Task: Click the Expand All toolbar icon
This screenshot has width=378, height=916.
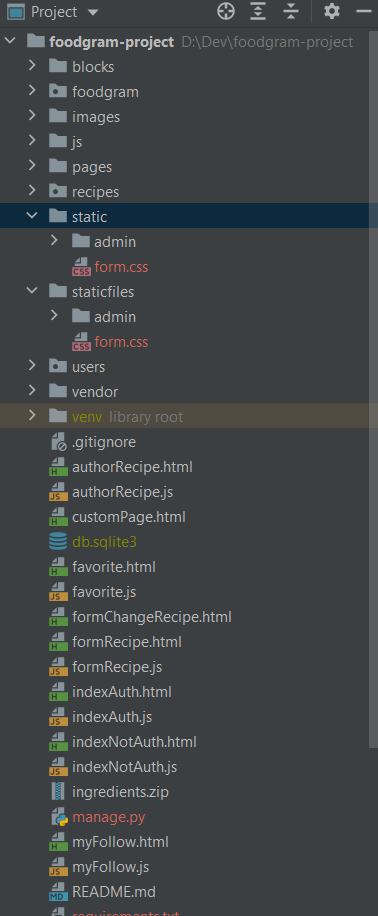Action: pyautogui.click(x=258, y=11)
